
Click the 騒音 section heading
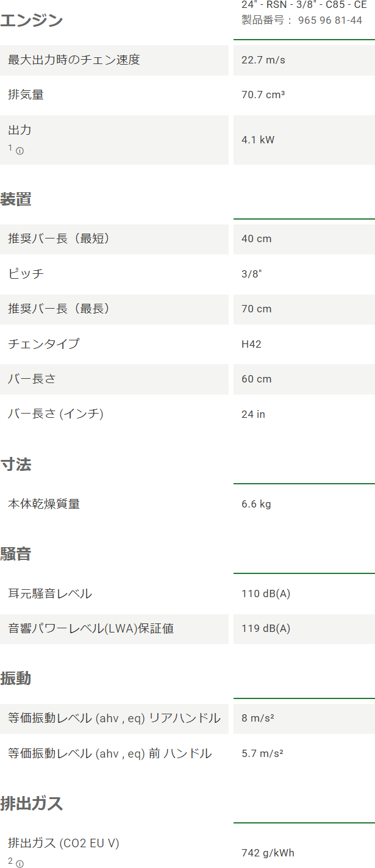[16, 554]
